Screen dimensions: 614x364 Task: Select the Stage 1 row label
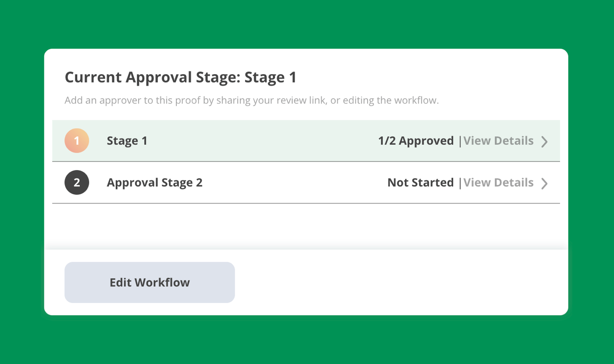(x=127, y=141)
